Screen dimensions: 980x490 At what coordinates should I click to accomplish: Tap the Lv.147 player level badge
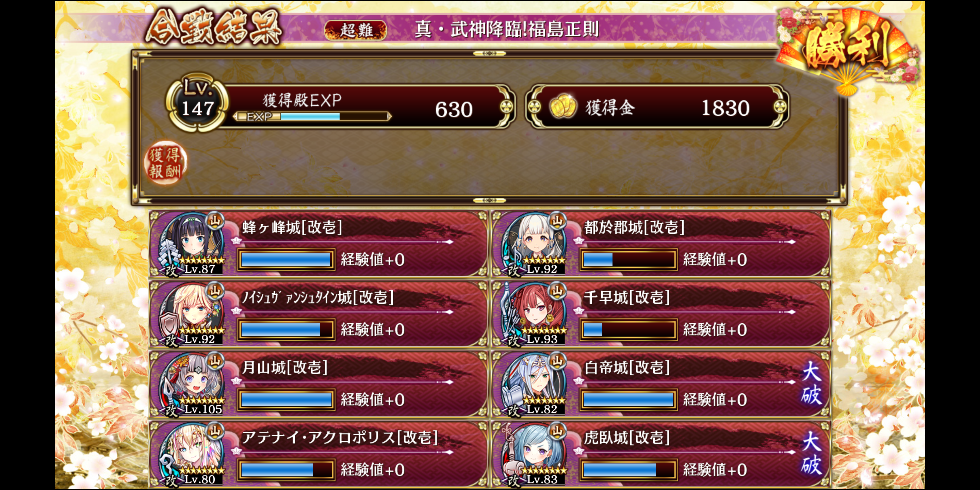click(x=197, y=103)
